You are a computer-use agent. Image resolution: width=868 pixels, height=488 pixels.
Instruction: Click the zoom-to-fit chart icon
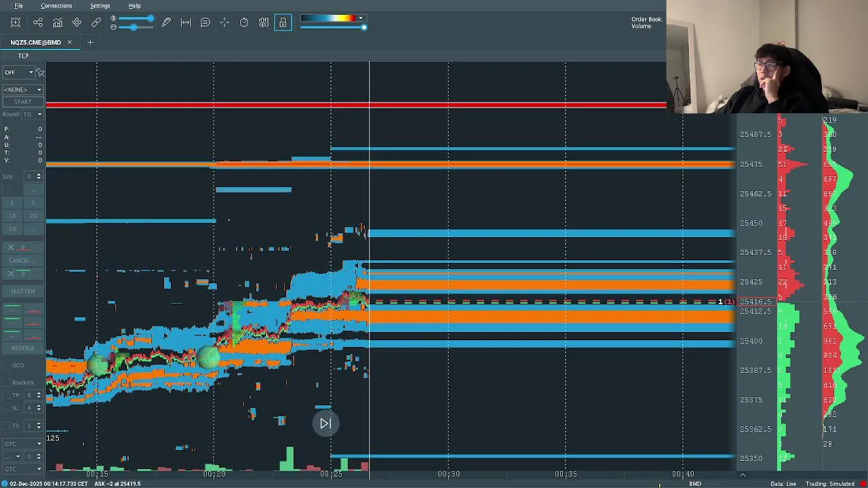pos(15,22)
